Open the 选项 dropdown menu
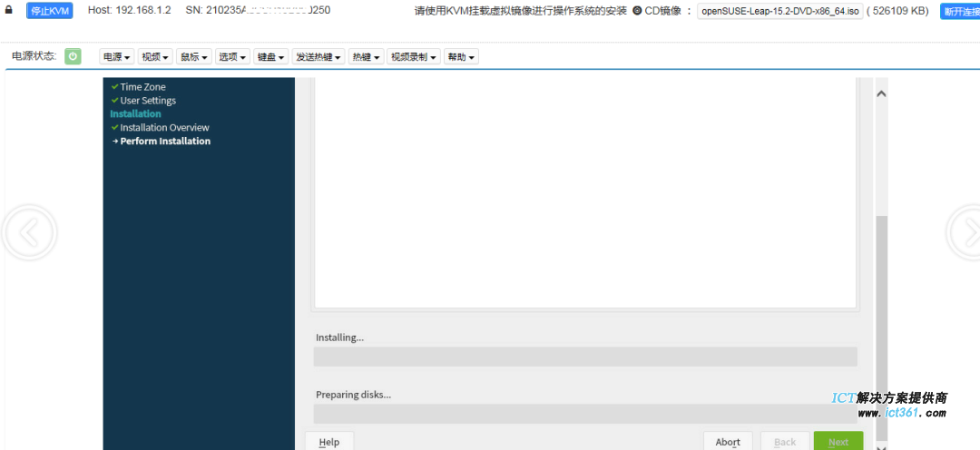 click(232, 57)
